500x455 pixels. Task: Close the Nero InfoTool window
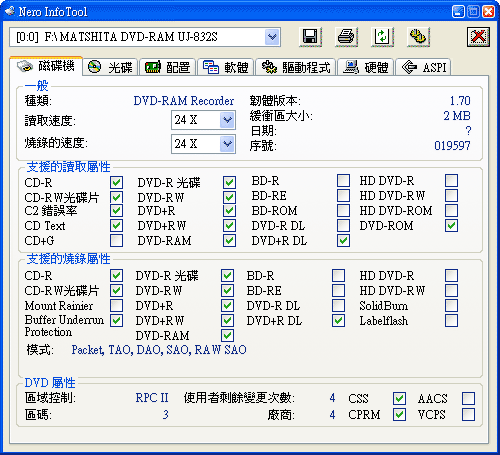point(489,12)
